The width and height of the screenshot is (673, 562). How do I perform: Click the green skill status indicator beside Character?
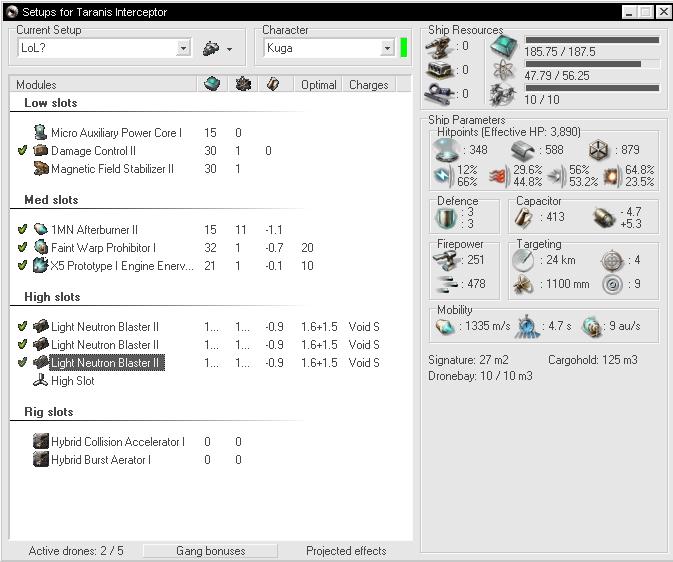[403, 48]
